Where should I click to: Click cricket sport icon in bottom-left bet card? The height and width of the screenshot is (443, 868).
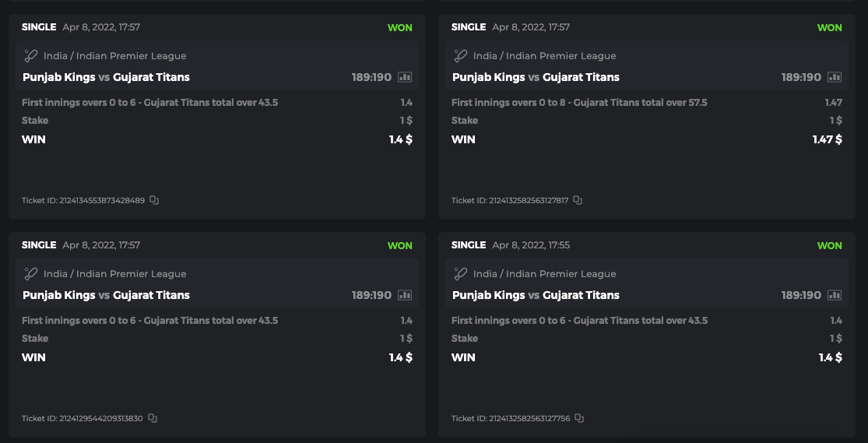click(x=30, y=274)
